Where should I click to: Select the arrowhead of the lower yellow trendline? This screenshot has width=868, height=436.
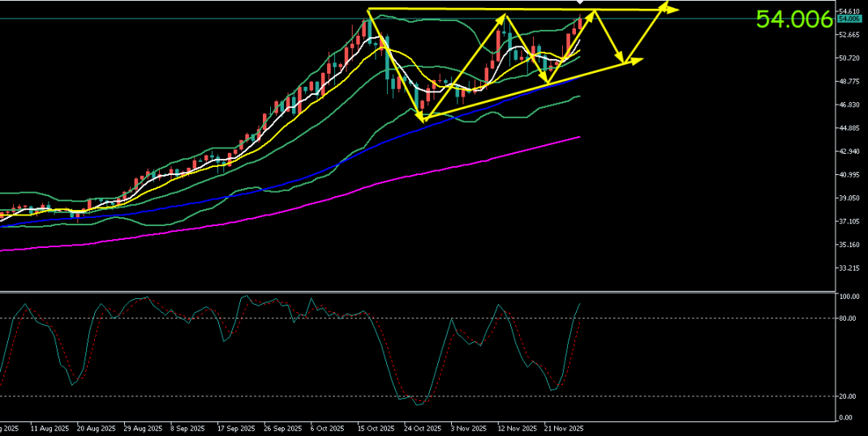click(x=637, y=61)
